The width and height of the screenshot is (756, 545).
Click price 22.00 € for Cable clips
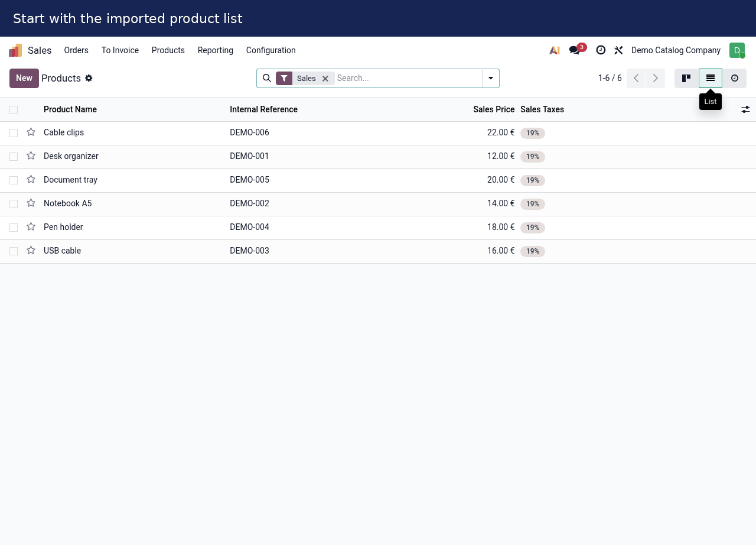tap(501, 132)
